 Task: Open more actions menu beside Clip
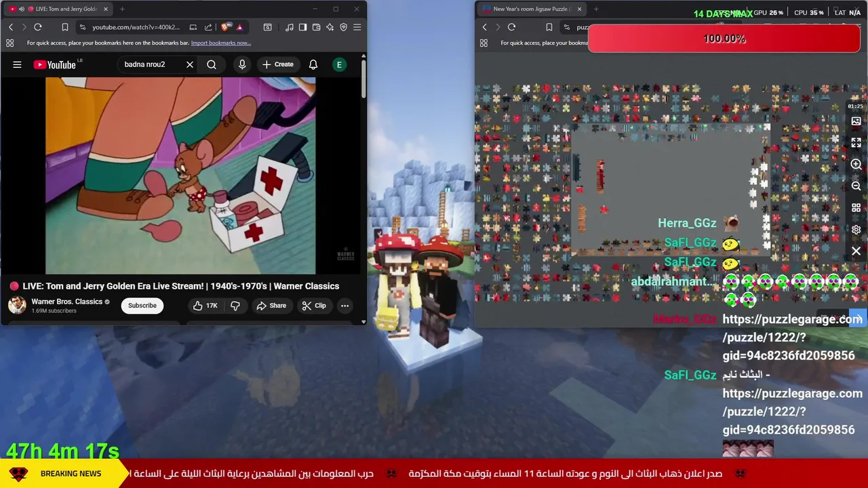pos(344,306)
